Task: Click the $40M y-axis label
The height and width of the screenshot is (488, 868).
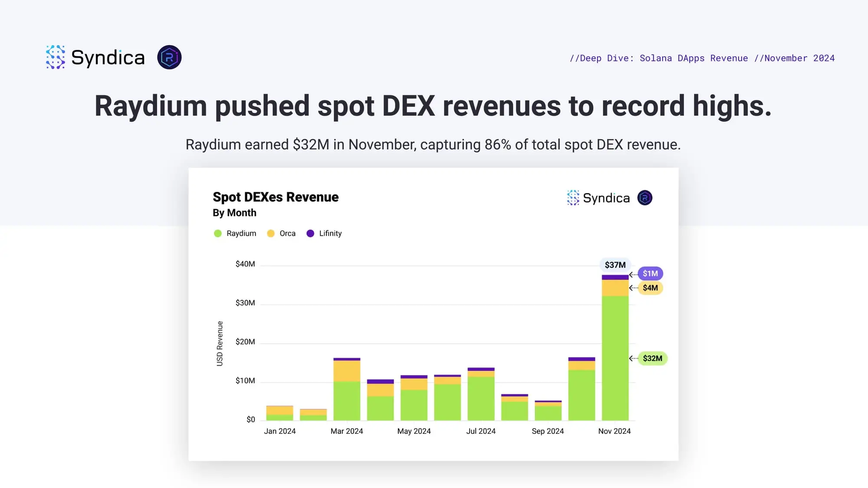Action: 245,264
